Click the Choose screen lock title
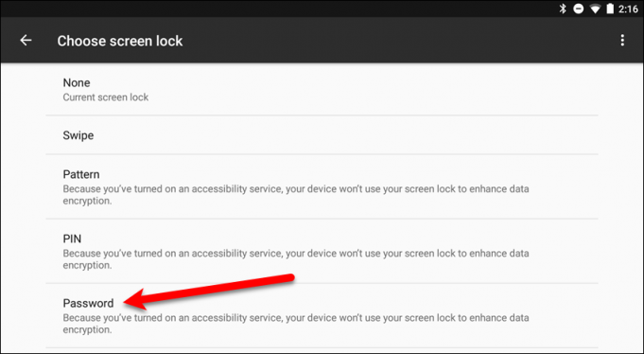The height and width of the screenshot is (354, 644). click(x=120, y=41)
